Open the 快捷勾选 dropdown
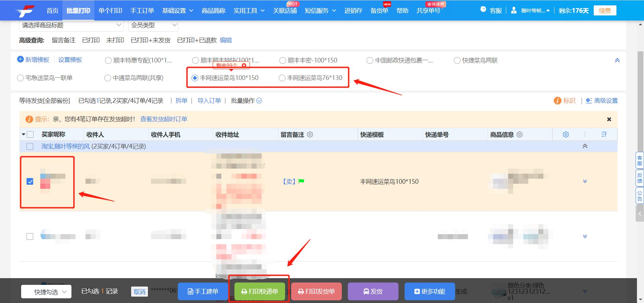Viewport: 644px width, 303px height. pos(46,292)
